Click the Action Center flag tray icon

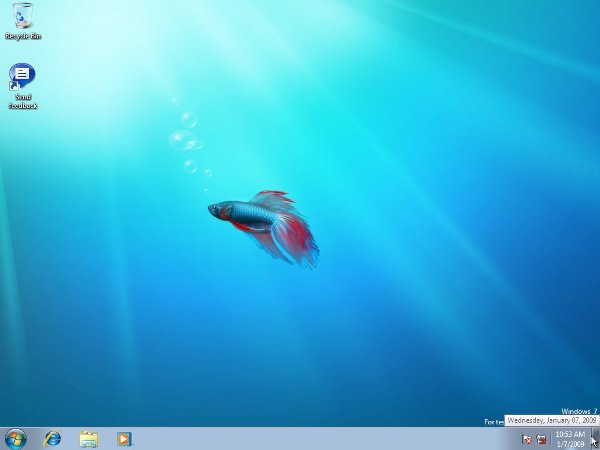coord(527,439)
